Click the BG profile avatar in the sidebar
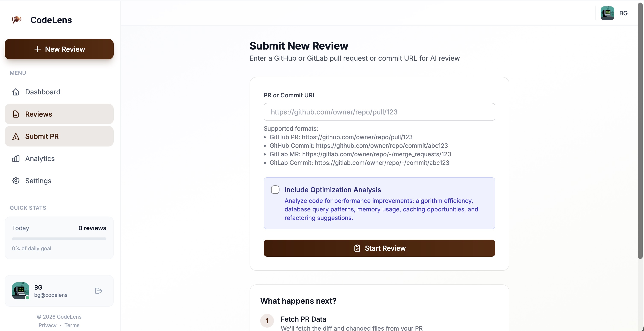 (21, 291)
